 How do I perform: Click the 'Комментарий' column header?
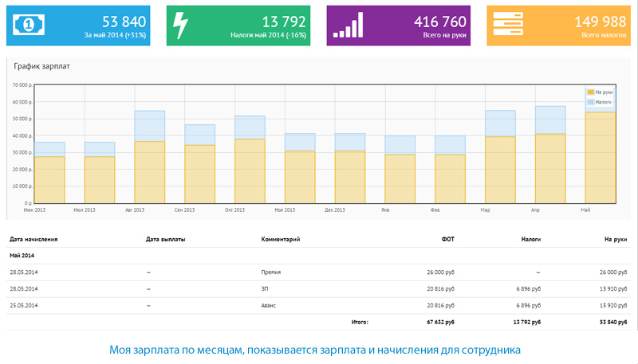tap(280, 238)
